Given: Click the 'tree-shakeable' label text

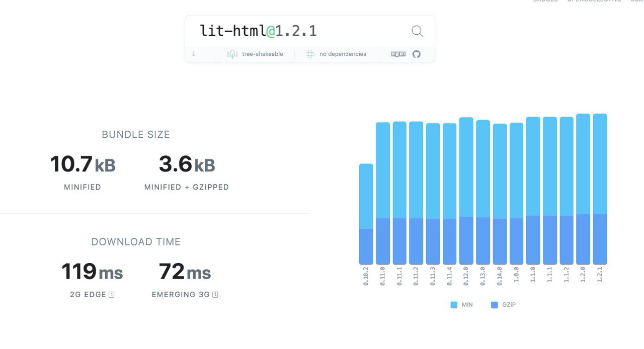Looking at the screenshot, I should pos(262,54).
